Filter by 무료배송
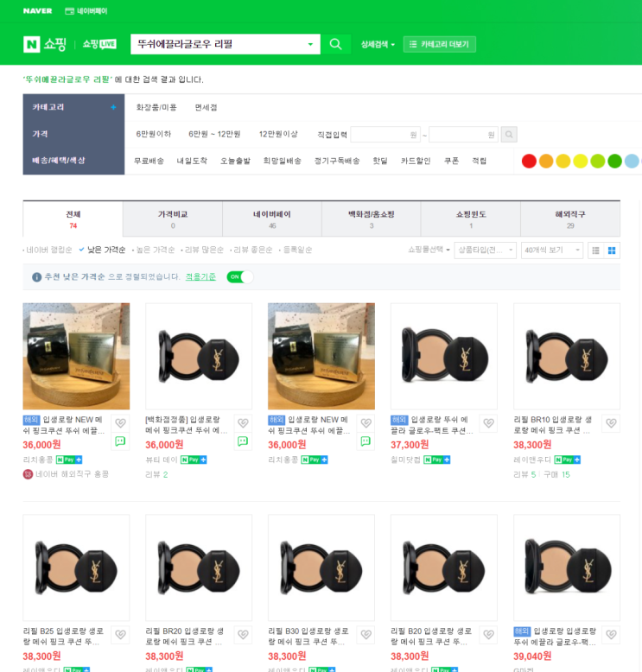Screen dimensions: 642x672 pos(149,161)
